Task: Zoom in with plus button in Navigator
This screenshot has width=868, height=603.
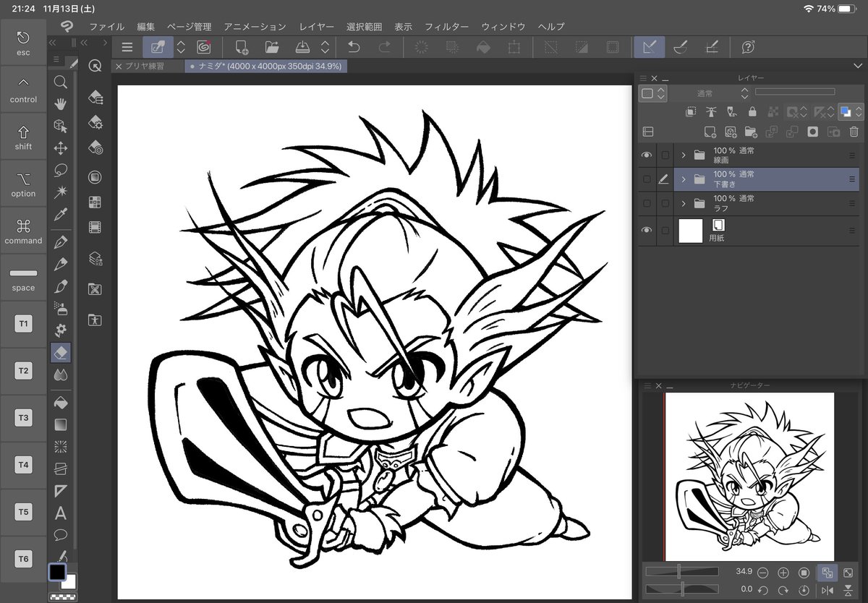Action: click(783, 573)
